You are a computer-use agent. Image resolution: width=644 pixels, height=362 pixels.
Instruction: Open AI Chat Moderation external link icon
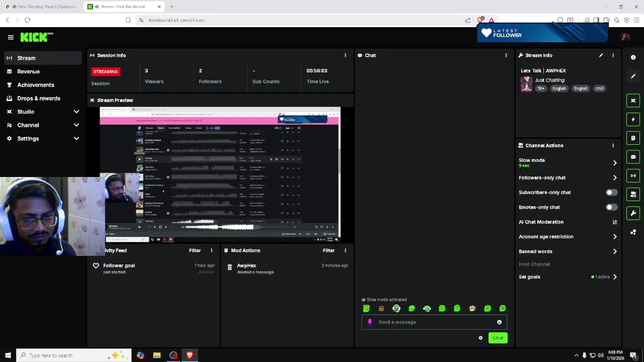615,222
